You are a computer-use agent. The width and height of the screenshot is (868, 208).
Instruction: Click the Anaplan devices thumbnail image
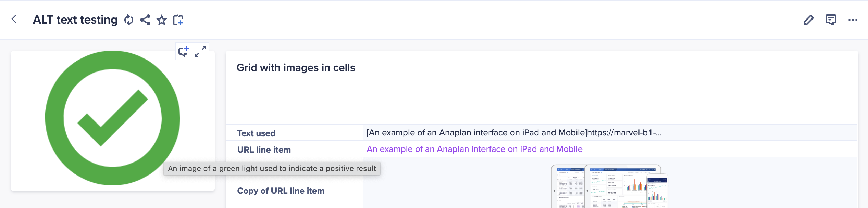610,186
